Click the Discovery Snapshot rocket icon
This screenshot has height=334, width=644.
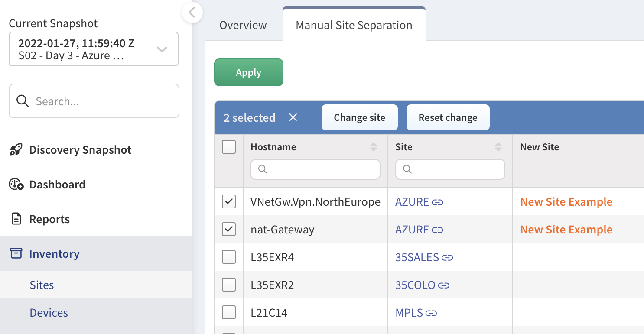[x=16, y=150]
